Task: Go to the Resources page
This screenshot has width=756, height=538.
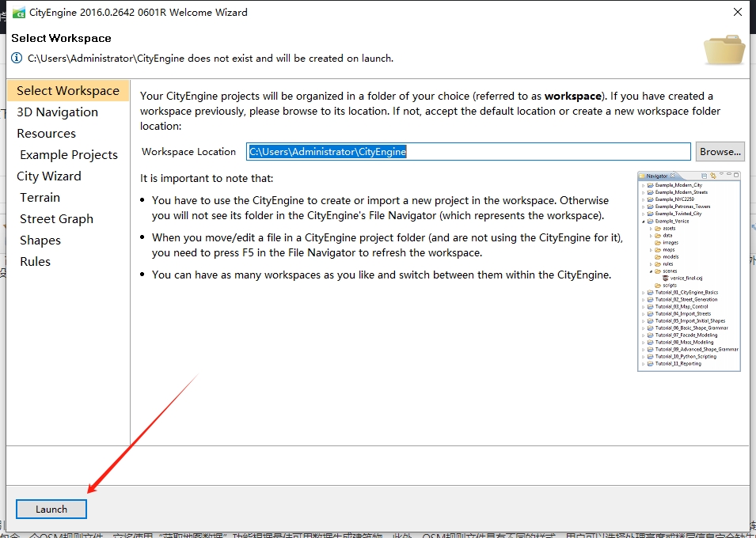Action: 46,134
